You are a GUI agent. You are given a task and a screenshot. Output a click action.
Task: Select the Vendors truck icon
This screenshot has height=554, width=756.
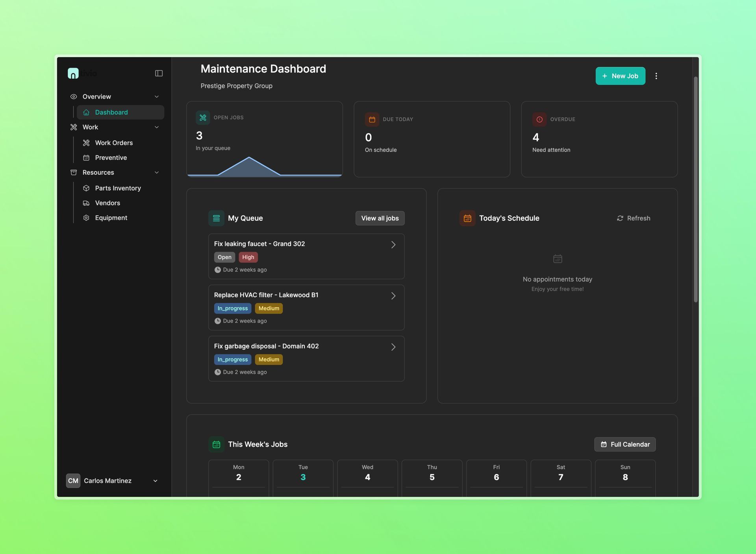87,203
